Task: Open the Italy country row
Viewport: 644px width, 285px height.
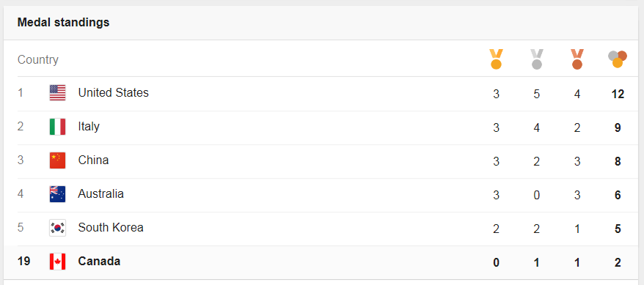Action: pos(322,127)
